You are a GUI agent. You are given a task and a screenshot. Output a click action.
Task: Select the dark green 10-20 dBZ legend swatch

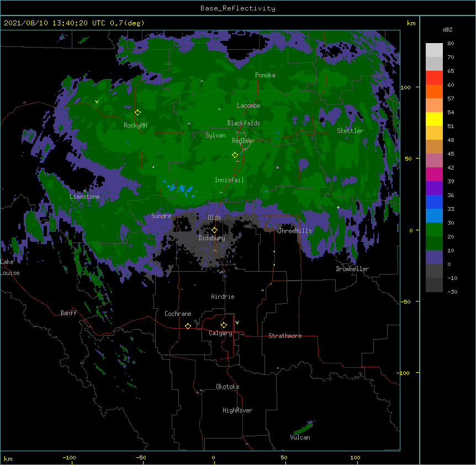(434, 244)
